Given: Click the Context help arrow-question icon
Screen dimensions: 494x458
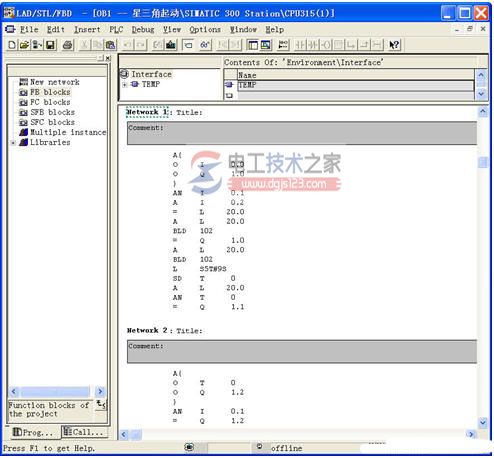Looking at the screenshot, I should (x=394, y=45).
